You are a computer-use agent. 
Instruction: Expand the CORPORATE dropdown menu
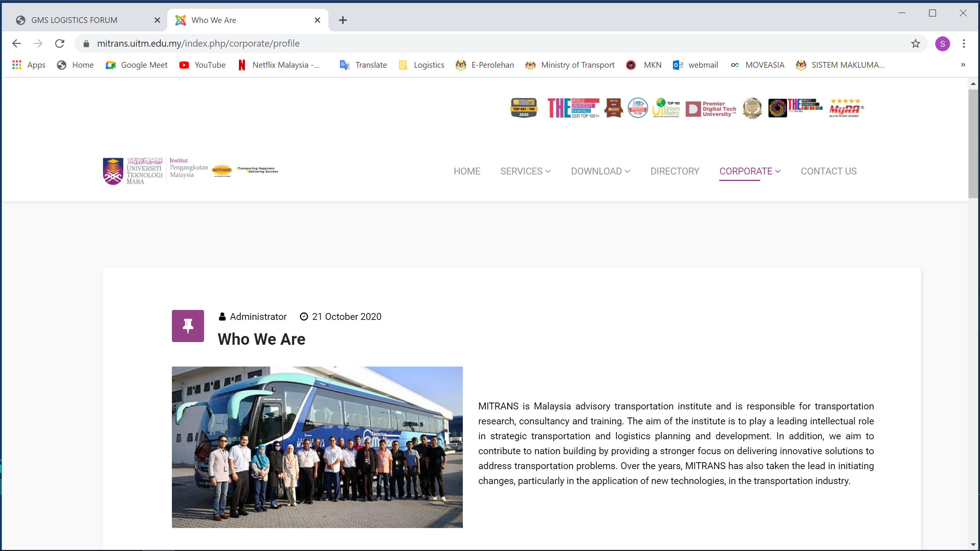(x=750, y=171)
